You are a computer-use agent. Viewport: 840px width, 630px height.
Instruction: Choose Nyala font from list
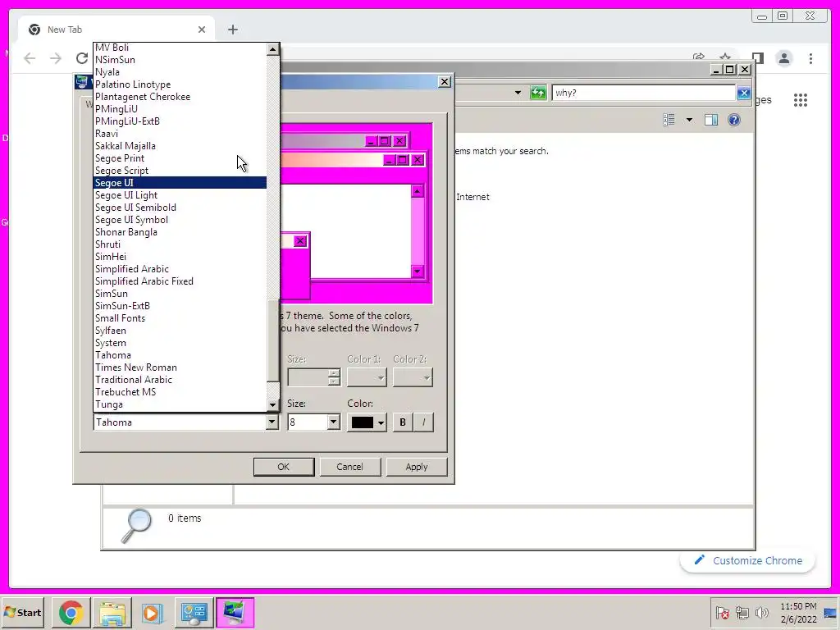point(180,72)
